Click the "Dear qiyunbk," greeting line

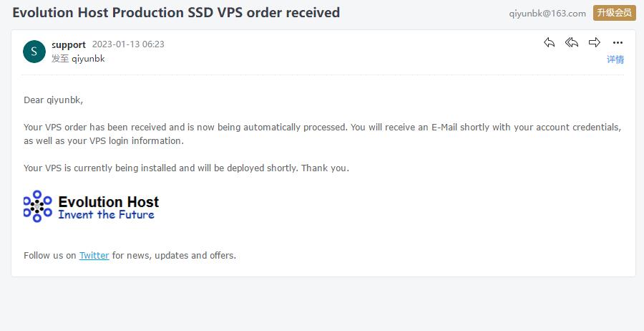54,100
